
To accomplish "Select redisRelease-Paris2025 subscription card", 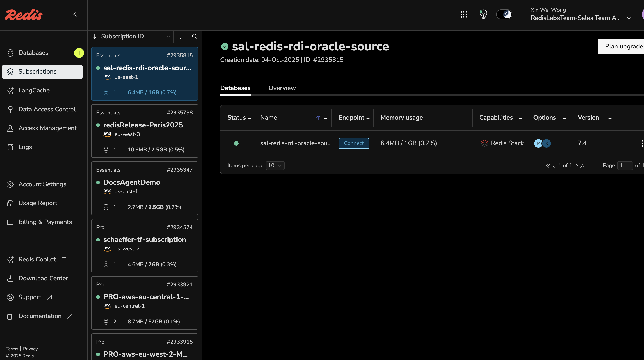I will (x=144, y=131).
